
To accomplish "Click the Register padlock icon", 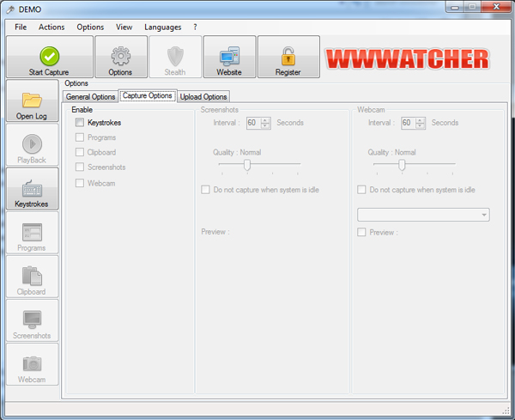I will coord(288,57).
